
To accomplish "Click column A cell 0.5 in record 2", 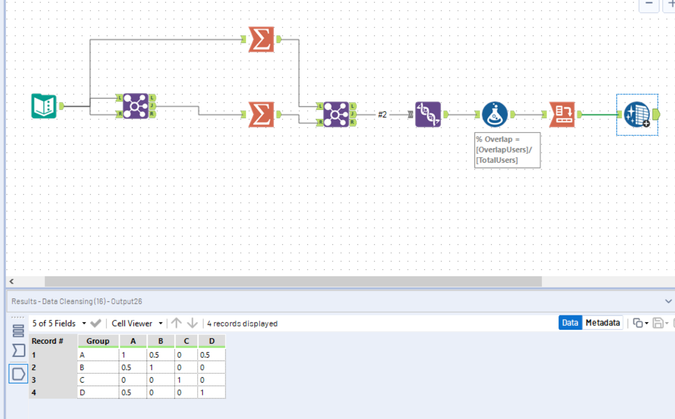I will click(133, 367).
